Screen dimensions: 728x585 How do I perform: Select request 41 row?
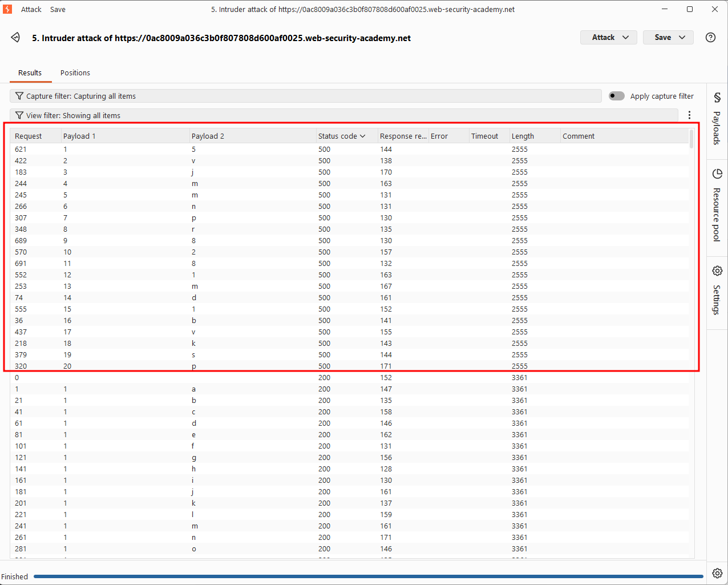point(349,411)
